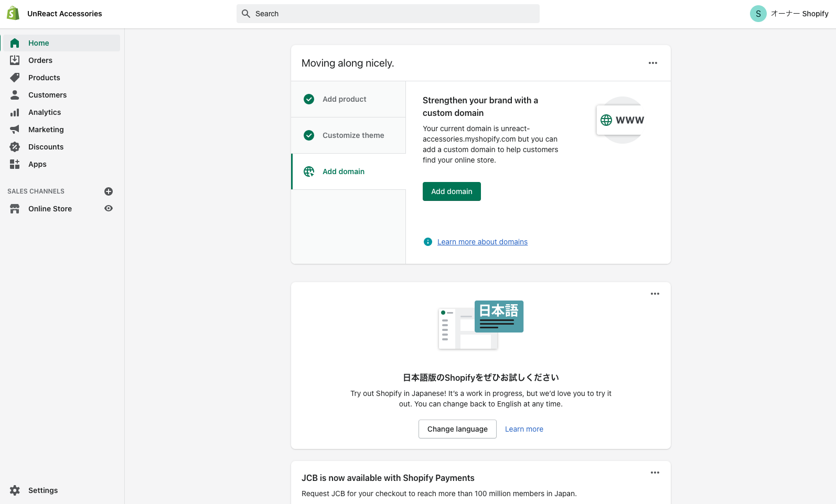Open options menu for JCB payments card
This screenshot has width=836, height=504.
pyautogui.click(x=655, y=473)
